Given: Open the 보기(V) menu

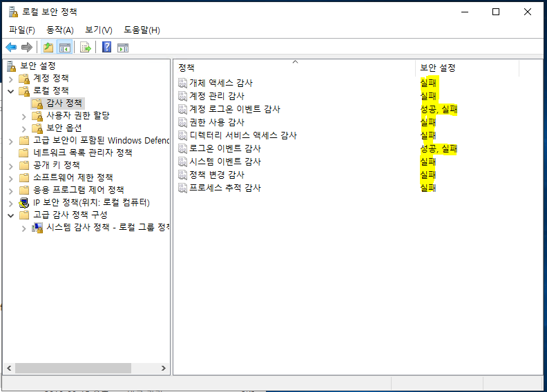Looking at the screenshot, I should [99, 30].
